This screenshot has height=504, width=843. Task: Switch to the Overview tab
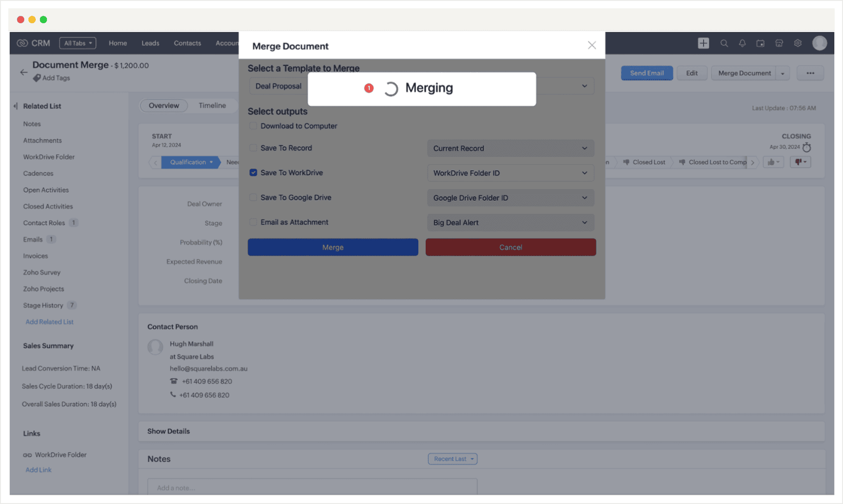(x=164, y=106)
